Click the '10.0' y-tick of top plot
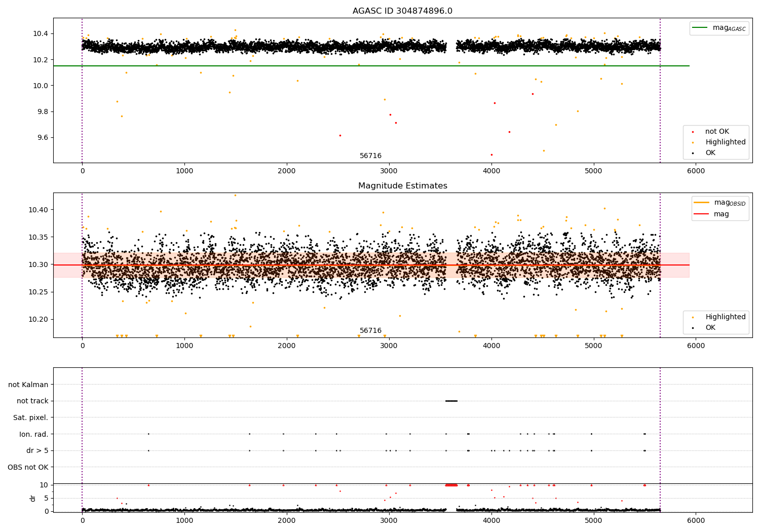 coord(41,86)
